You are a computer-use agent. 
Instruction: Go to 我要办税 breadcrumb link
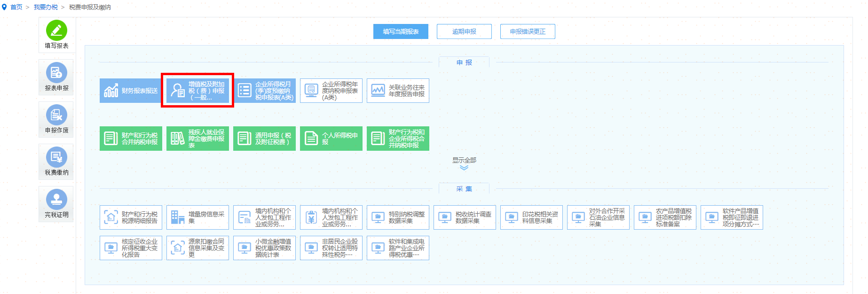tap(46, 7)
